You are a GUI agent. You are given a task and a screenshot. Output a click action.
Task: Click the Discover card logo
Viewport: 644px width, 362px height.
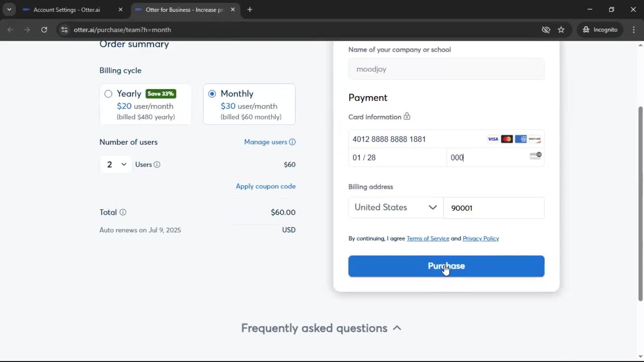click(535, 139)
